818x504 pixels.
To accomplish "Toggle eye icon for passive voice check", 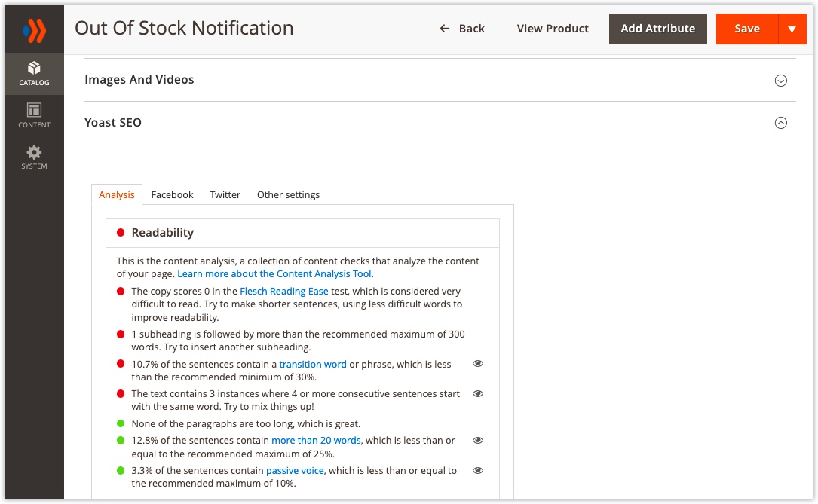I will (477, 471).
